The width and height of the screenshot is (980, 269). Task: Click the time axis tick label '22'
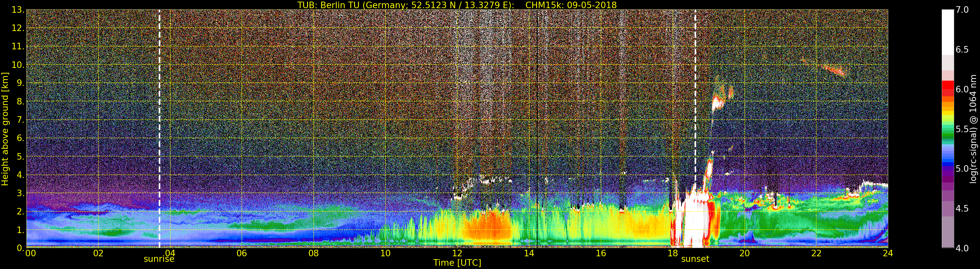click(x=816, y=253)
